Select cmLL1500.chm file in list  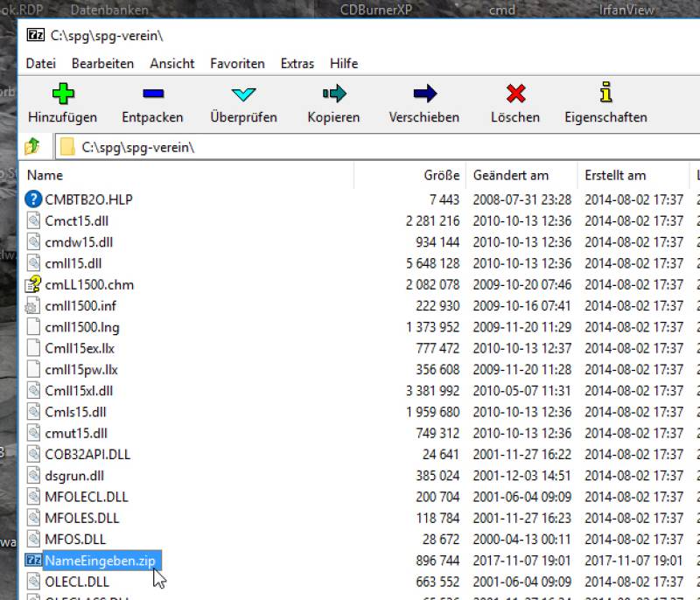89,284
